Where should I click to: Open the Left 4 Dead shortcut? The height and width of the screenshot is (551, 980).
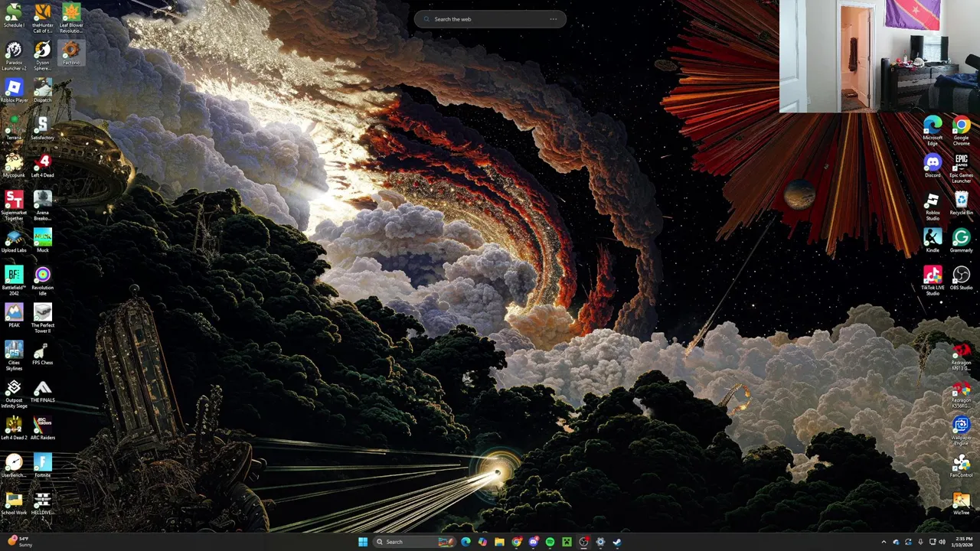pos(43,166)
